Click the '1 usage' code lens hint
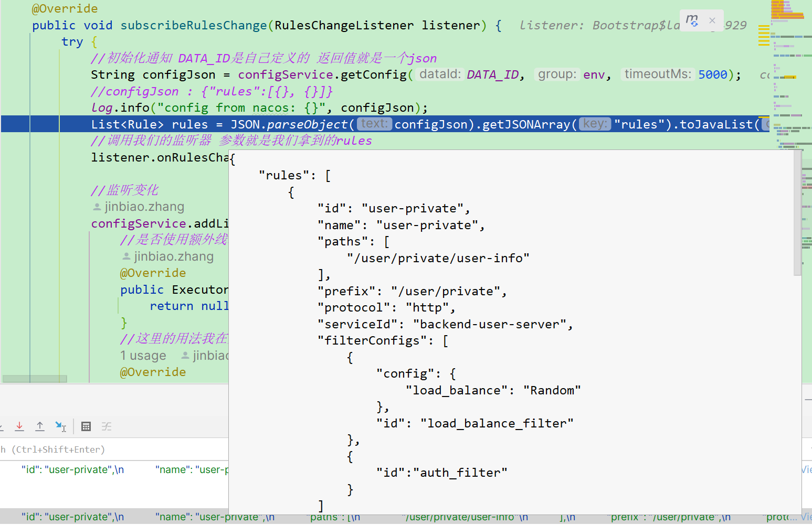Screen dimensions: 812x525 pyautogui.click(x=143, y=356)
